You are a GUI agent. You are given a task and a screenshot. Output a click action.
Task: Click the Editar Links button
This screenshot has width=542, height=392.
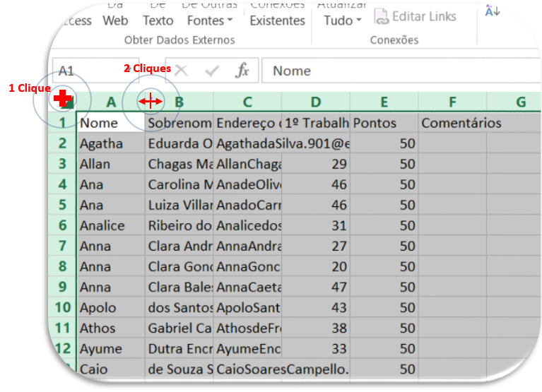coord(415,16)
